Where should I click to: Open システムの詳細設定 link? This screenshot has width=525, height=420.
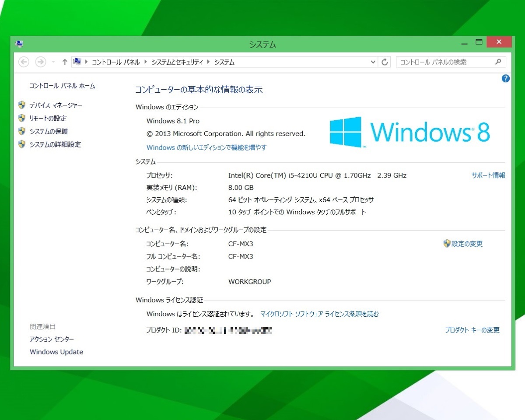click(x=55, y=144)
